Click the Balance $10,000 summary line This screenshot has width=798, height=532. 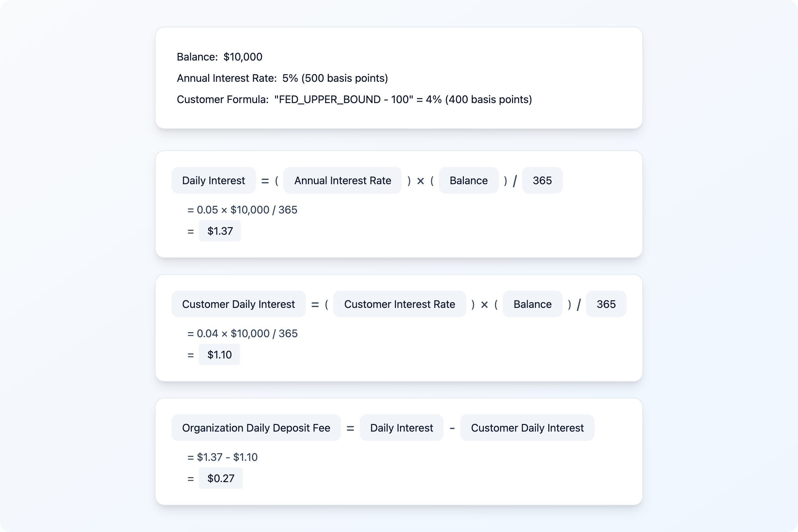[x=219, y=57]
